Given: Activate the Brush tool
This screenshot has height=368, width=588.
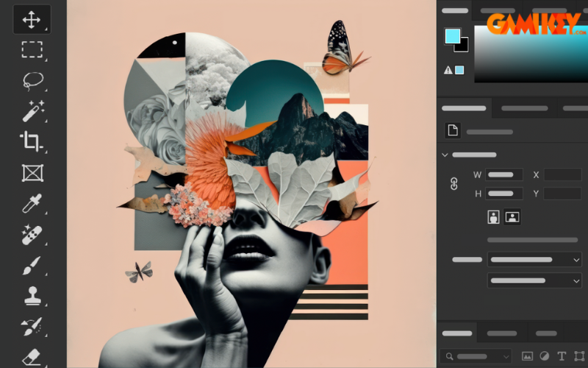Looking at the screenshot, I should 32,266.
